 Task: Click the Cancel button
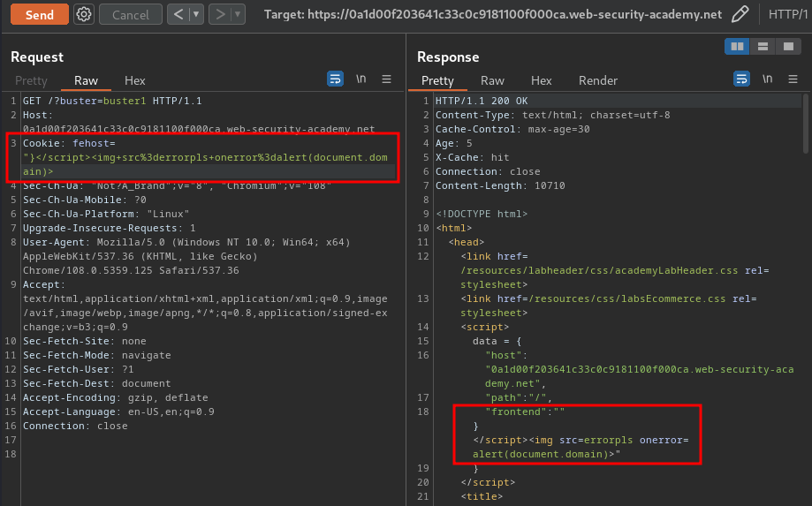131,14
